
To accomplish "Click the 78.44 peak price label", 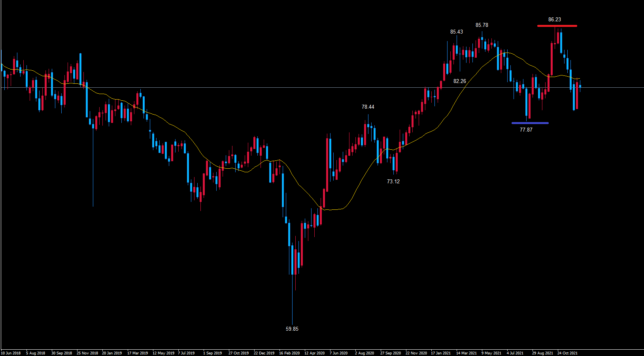I will [x=368, y=107].
